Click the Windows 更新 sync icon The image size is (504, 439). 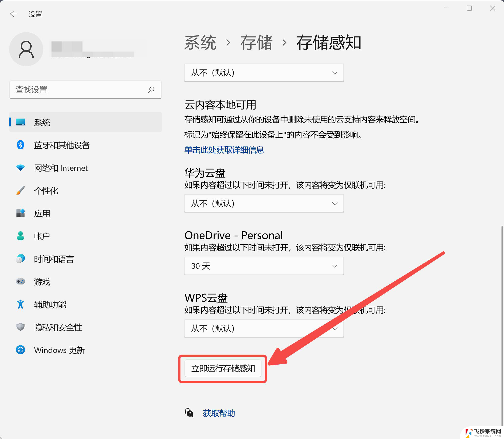point(20,350)
